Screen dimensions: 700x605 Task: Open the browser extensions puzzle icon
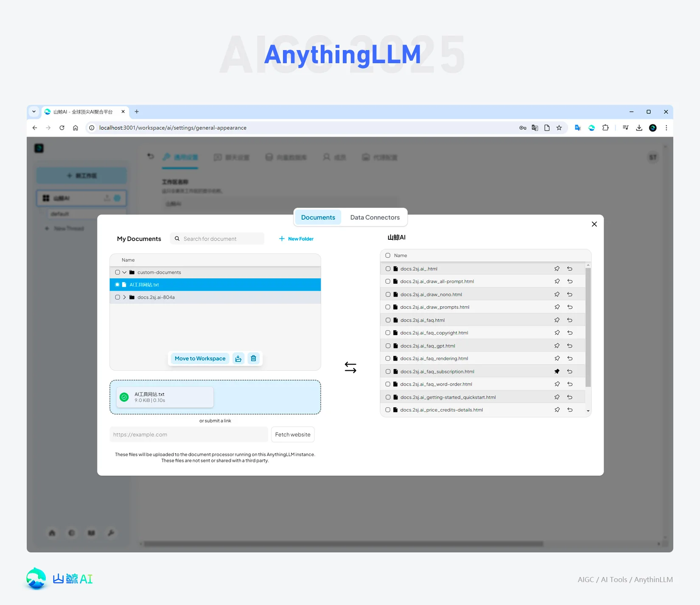coord(605,128)
